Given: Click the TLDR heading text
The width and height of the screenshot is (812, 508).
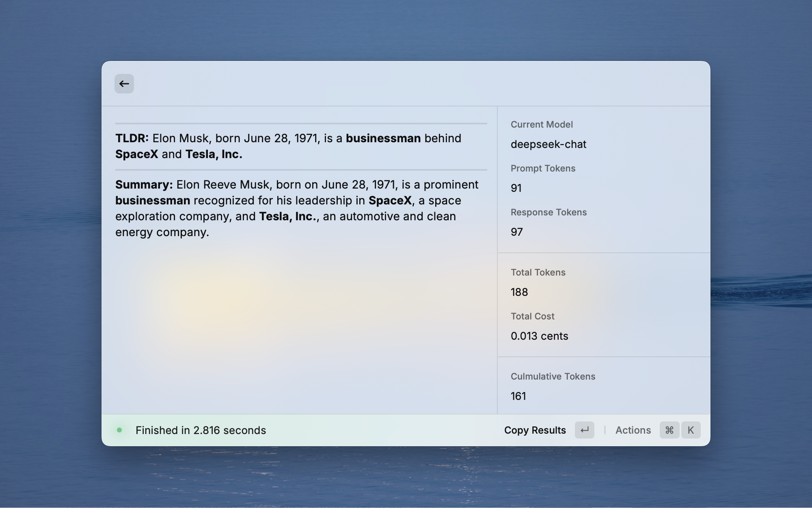Looking at the screenshot, I should click(x=132, y=138).
